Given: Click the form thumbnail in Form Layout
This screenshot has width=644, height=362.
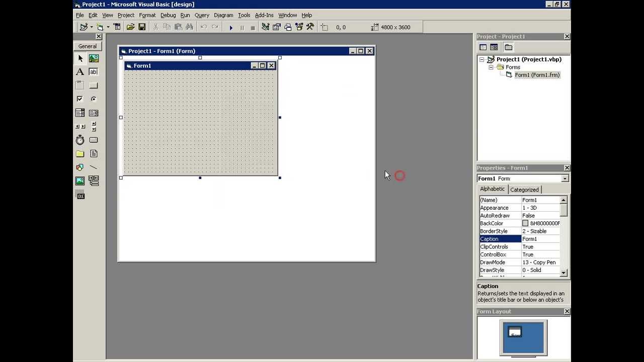Looking at the screenshot, I should pyautogui.click(x=515, y=332).
